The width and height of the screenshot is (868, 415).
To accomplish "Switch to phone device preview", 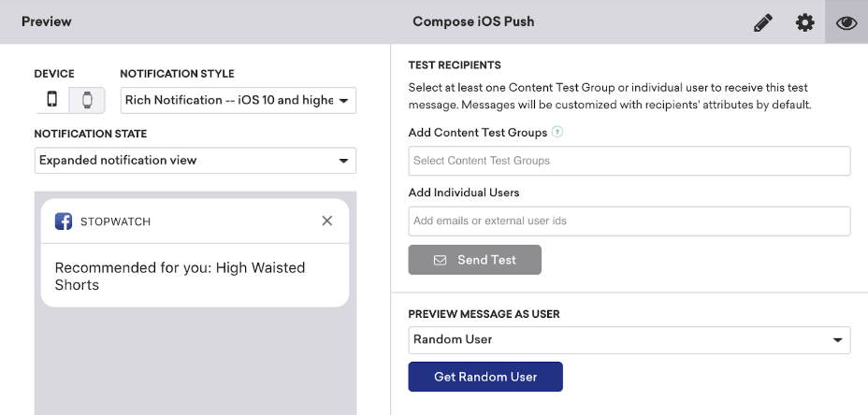I will click(51, 100).
